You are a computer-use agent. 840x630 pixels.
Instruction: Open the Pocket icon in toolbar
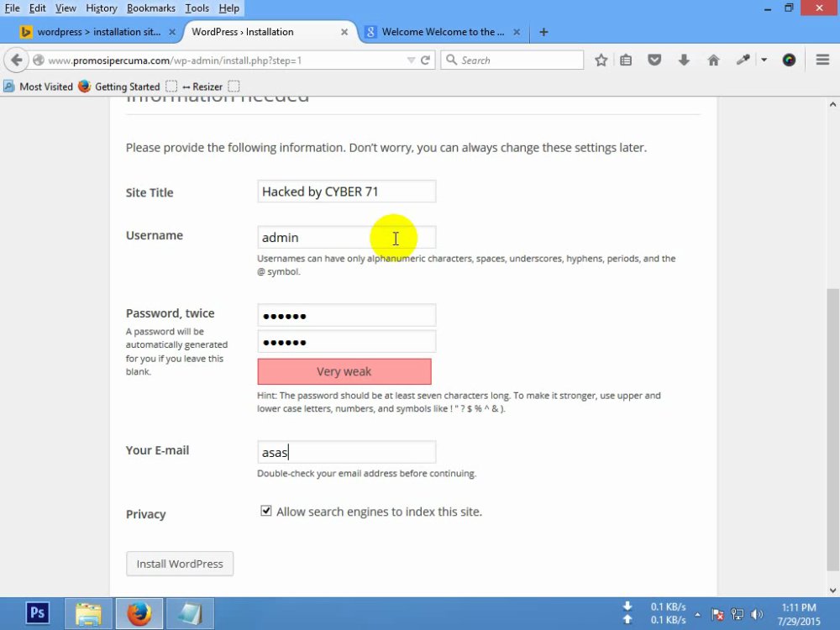(654, 60)
